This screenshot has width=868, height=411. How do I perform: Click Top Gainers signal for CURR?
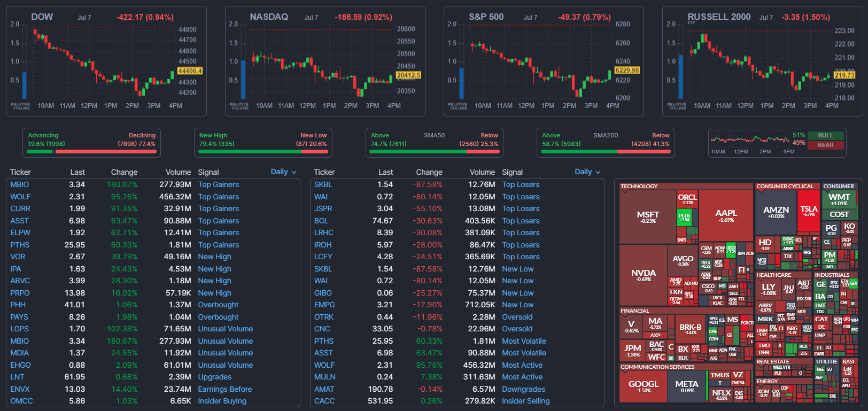coord(219,208)
